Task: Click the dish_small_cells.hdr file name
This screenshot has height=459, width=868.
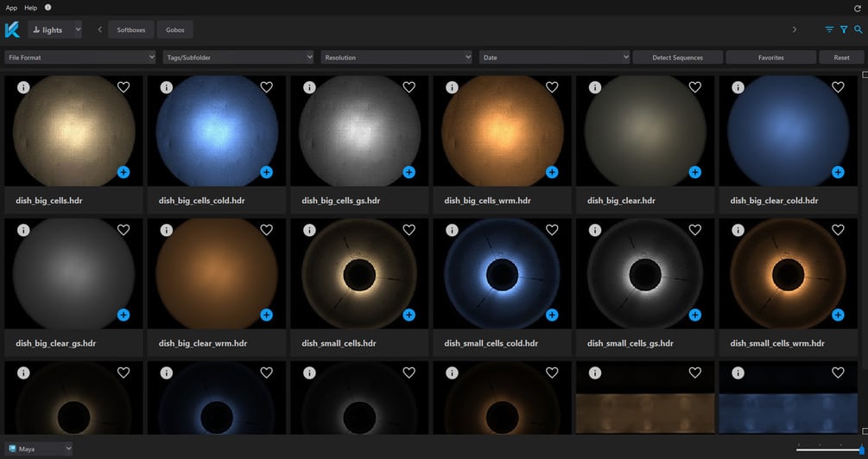Action: (339, 344)
